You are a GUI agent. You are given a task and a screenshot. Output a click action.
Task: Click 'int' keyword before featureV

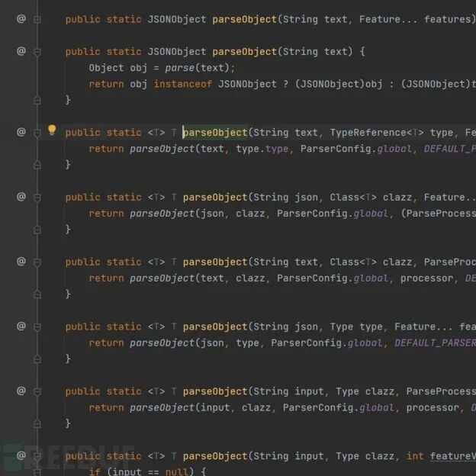[415, 456]
